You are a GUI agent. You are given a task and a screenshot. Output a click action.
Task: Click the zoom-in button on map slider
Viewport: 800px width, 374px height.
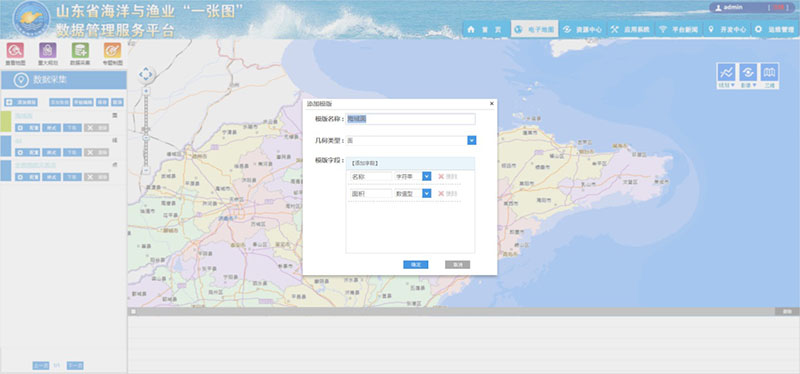(146, 91)
